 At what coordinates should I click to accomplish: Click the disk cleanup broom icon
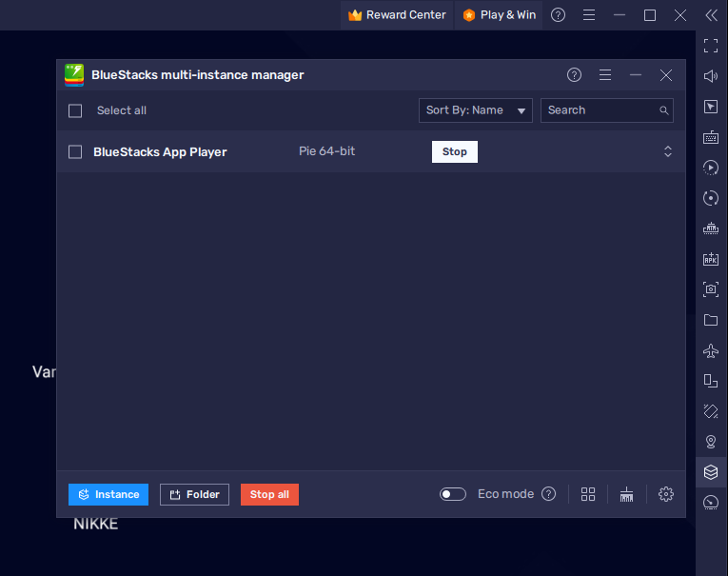626,494
